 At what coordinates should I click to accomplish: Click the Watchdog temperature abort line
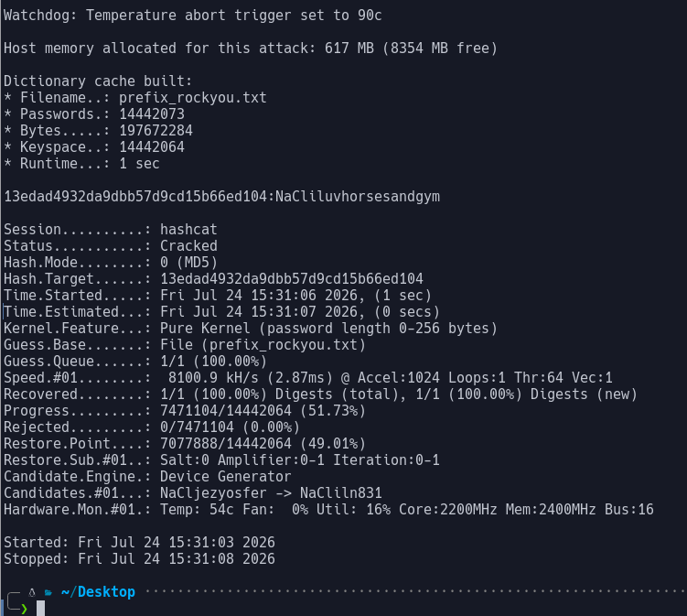pos(193,16)
